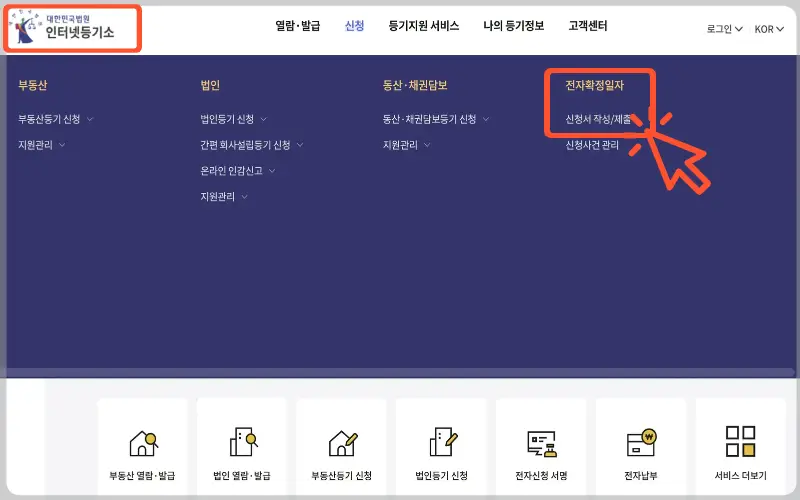Screen dimensions: 800x500
Task: Open the 고객센터 top menu
Action: click(588, 26)
